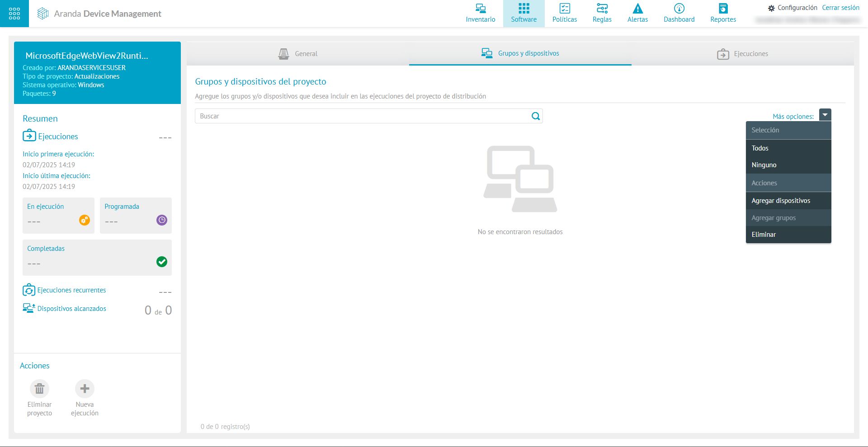Click the Ejecuciones recurrentes icon
Image resolution: width=868 pixels, height=447 pixels.
point(29,290)
